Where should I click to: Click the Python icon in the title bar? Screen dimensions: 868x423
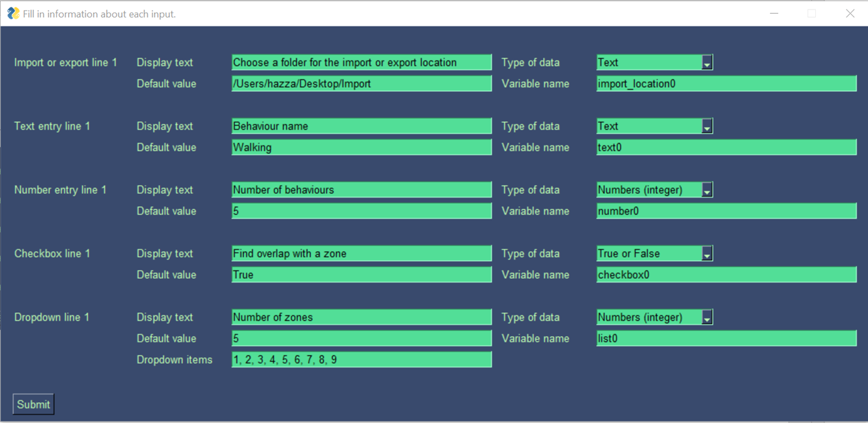13,13
